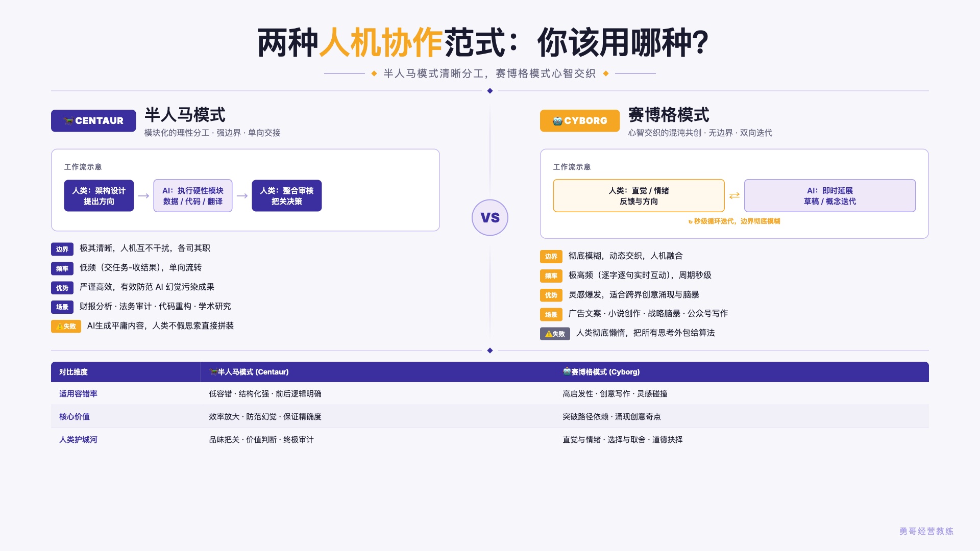The height and width of the screenshot is (551, 980).
Task: Click the subtitle 半人马模式清晰分工，赛博格模式心智交织
Action: tap(489, 73)
